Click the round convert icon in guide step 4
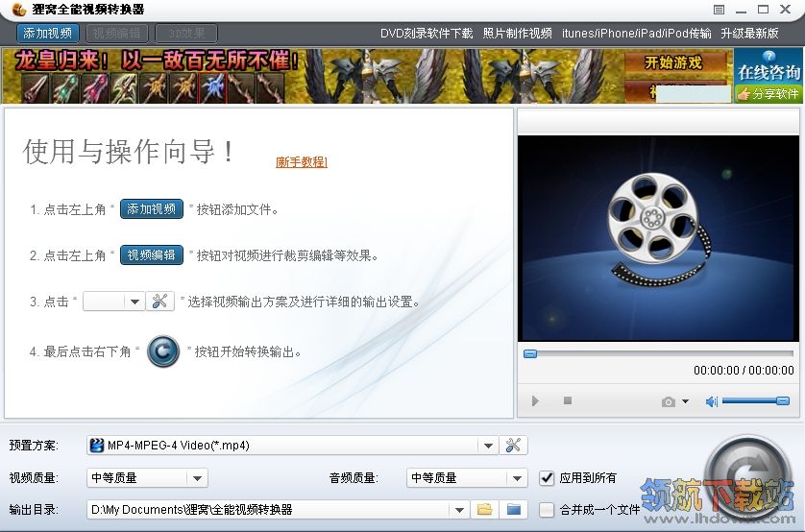The height and width of the screenshot is (532, 805). (x=163, y=351)
